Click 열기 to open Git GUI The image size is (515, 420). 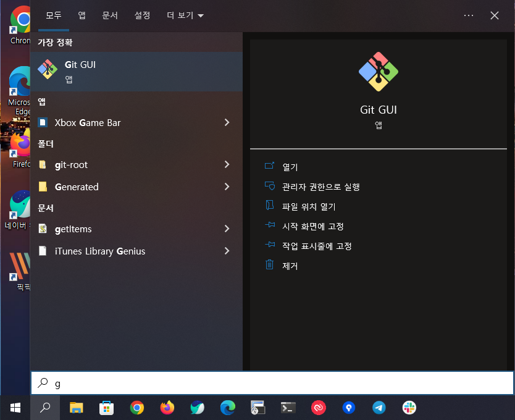tap(290, 167)
